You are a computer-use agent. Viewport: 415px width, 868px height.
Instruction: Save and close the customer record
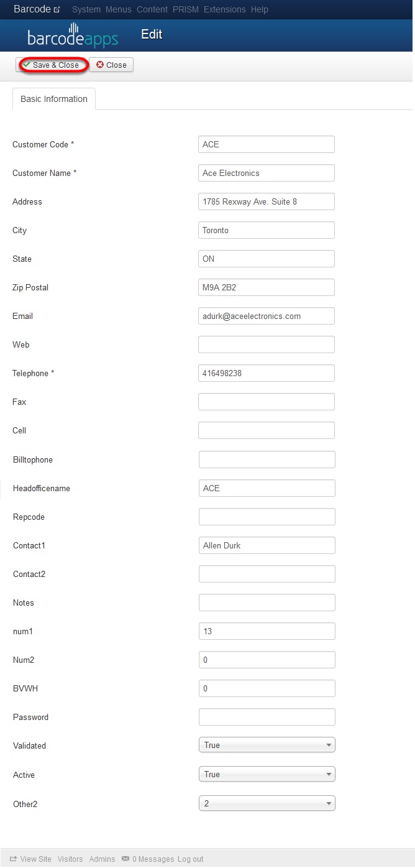click(x=51, y=65)
